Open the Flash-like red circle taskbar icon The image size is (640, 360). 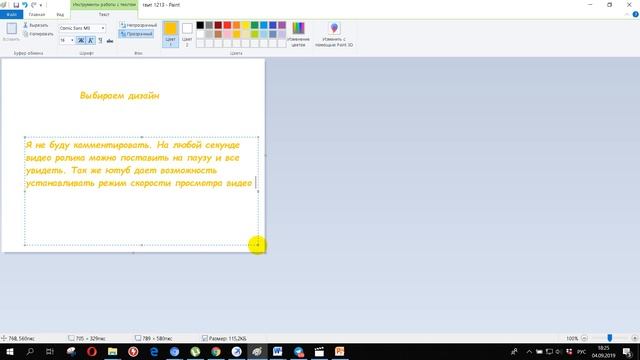(133, 351)
